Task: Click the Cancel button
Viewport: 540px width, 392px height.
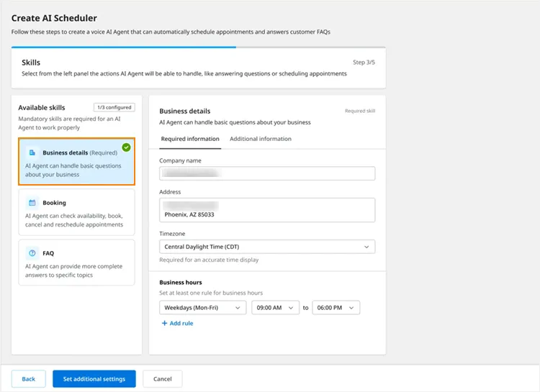Action: [163, 379]
